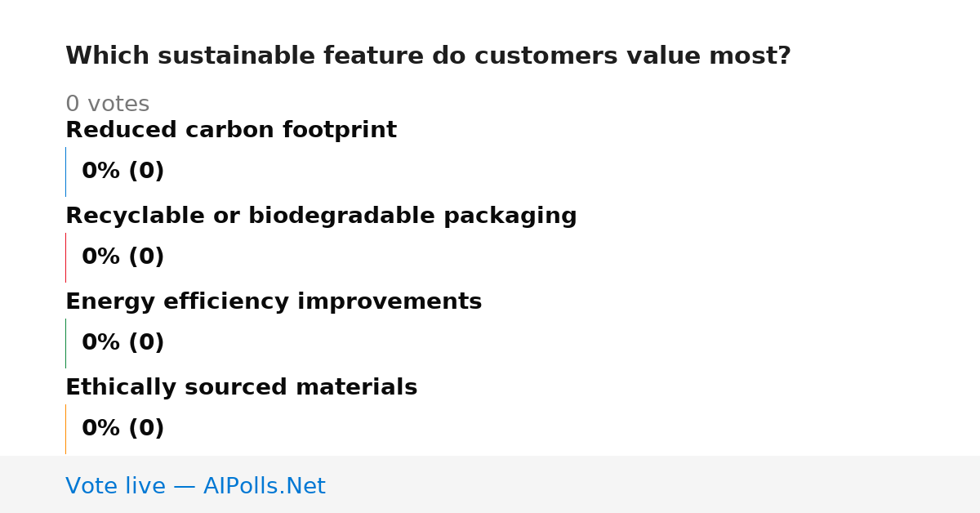
Task: Click the 0% (0) result under Ethically sourced materials
Action: pyautogui.click(x=122, y=429)
